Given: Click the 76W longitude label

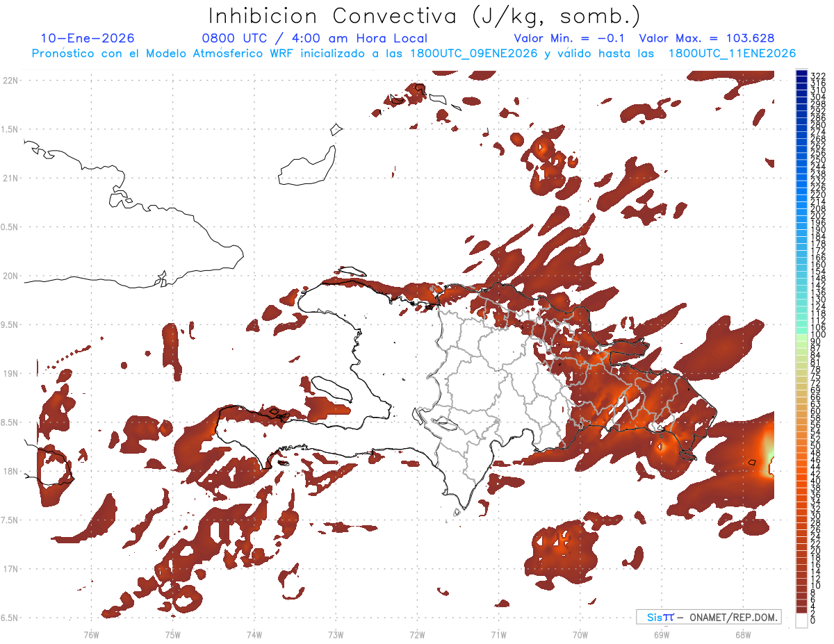Looking at the screenshot, I should pyautogui.click(x=91, y=634).
